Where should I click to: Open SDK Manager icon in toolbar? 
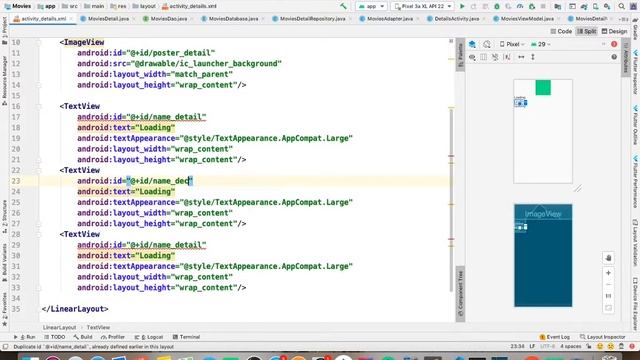[607, 6]
